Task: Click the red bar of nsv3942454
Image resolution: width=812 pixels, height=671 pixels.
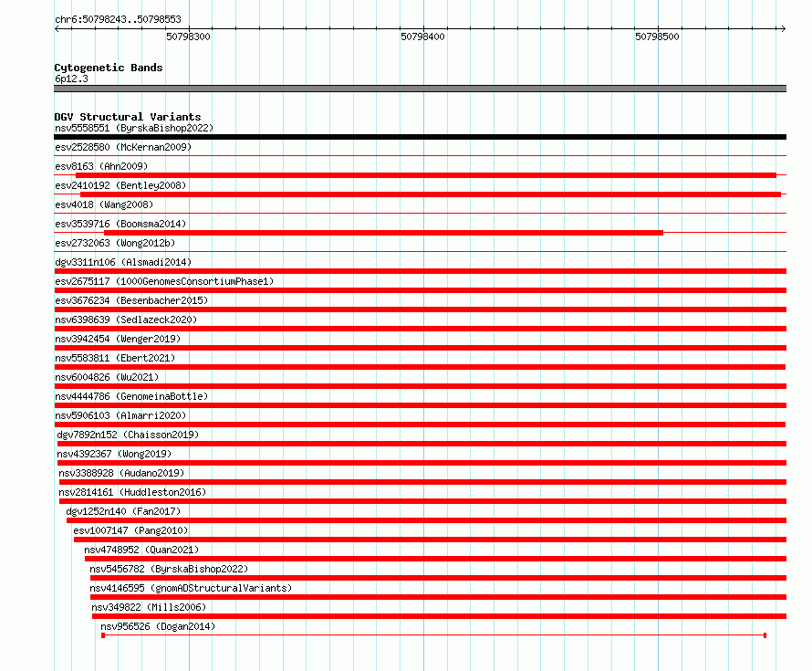Action: tap(420, 348)
